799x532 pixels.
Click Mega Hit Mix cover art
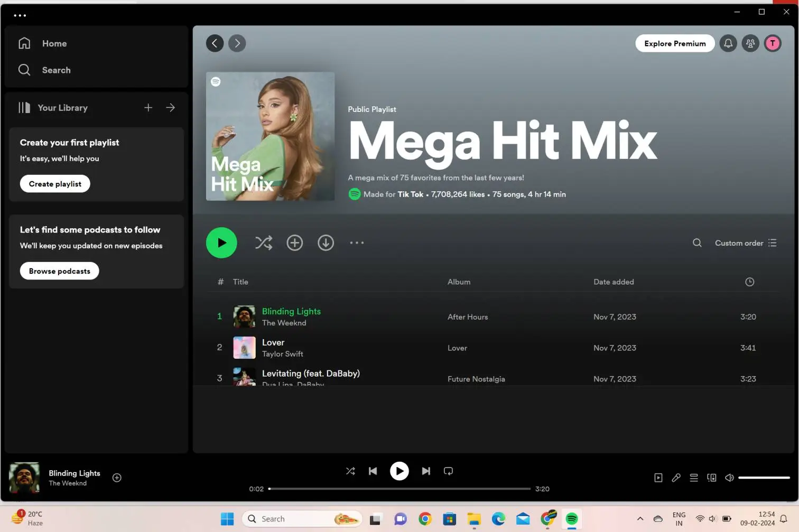270,136
